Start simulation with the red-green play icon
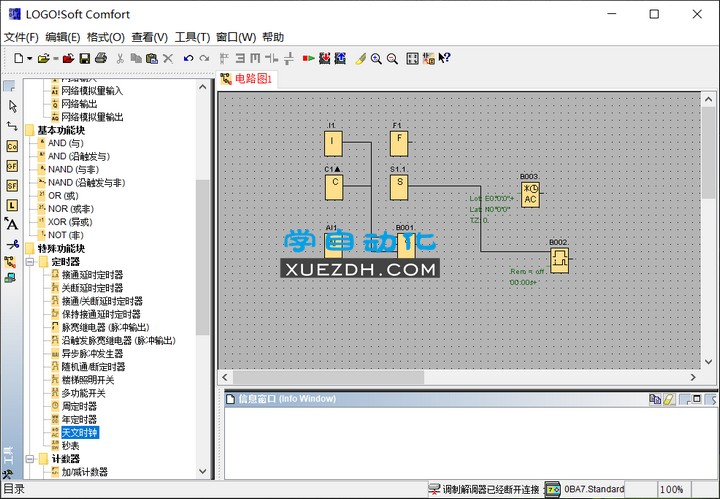 coord(309,58)
